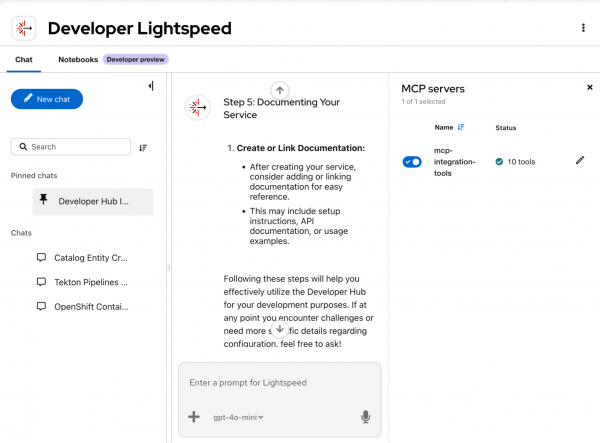Sort chats using the sort icon
The height and width of the screenshot is (443, 600).
[x=143, y=148]
